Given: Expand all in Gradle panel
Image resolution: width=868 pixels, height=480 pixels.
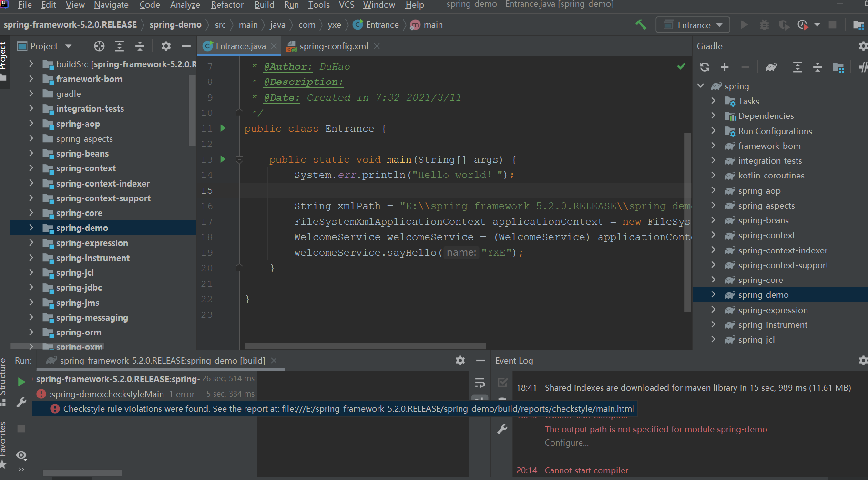Looking at the screenshot, I should (x=797, y=67).
